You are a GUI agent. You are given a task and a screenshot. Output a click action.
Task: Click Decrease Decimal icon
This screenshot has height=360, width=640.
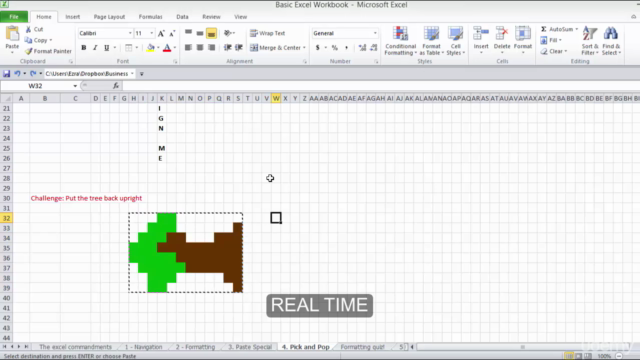point(373,48)
